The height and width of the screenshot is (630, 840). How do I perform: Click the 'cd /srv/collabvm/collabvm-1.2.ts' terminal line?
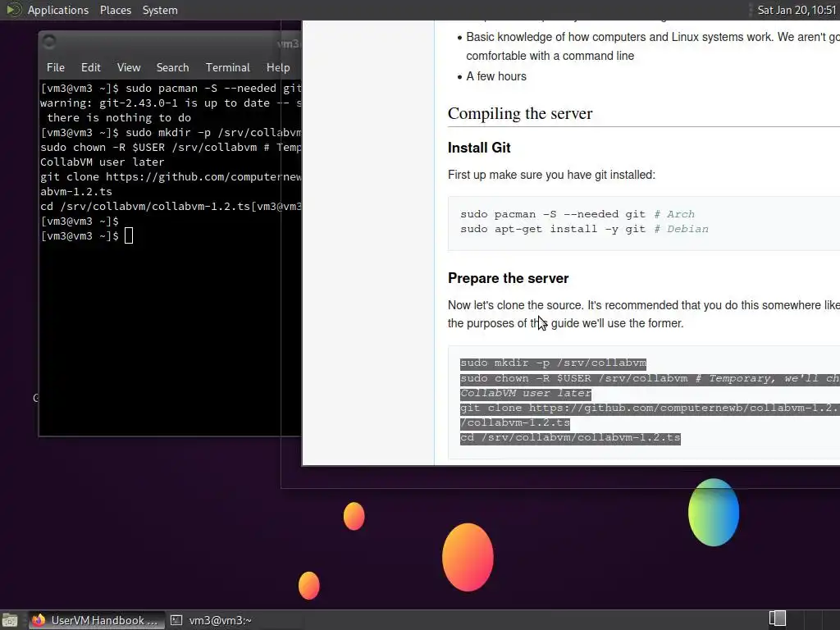[145, 206]
